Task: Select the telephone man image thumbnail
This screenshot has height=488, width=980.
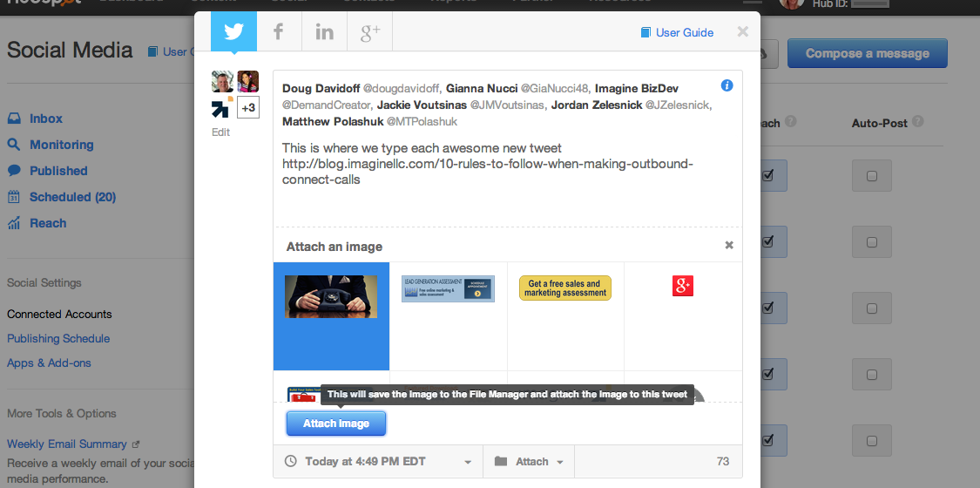Action: pyautogui.click(x=331, y=297)
